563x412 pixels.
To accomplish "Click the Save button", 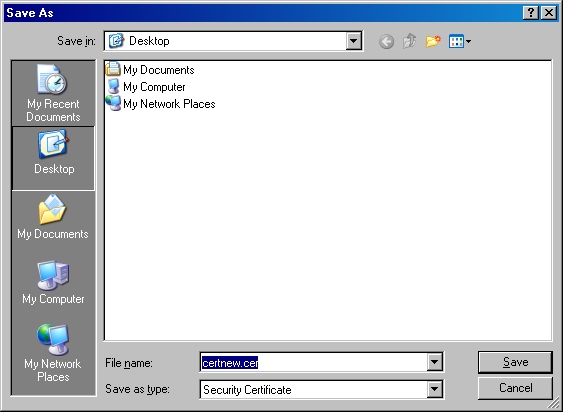I will click(515, 362).
